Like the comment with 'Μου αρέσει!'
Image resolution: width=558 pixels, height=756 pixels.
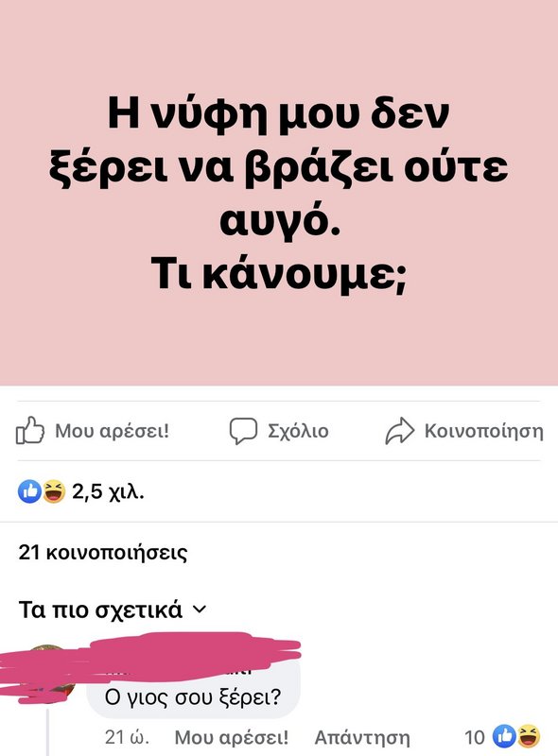pos(231,737)
